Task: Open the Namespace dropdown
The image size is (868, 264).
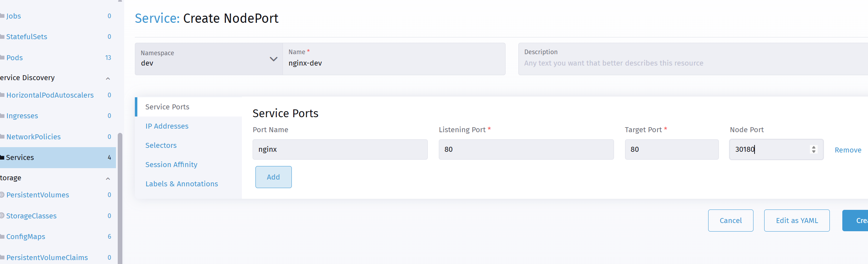Action: pos(209,59)
